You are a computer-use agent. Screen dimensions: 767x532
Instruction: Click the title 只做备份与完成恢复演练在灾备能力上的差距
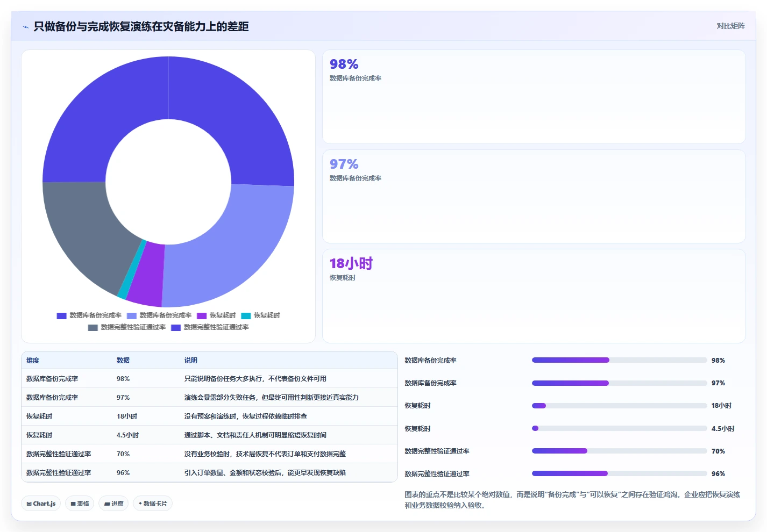tap(141, 27)
